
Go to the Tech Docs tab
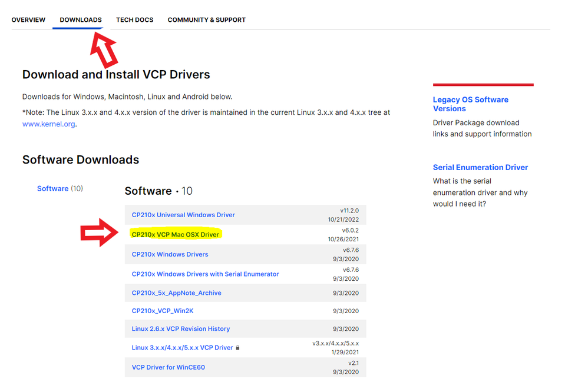point(134,20)
